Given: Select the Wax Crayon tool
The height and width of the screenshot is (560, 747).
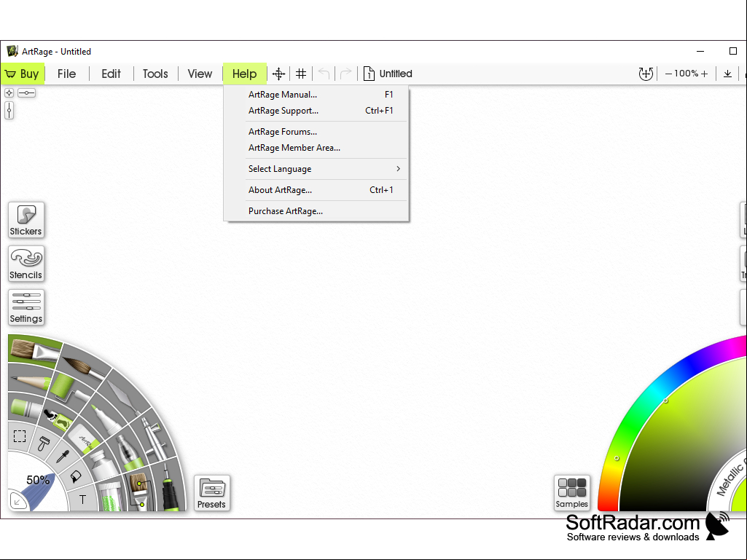Looking at the screenshot, I should [x=27, y=408].
